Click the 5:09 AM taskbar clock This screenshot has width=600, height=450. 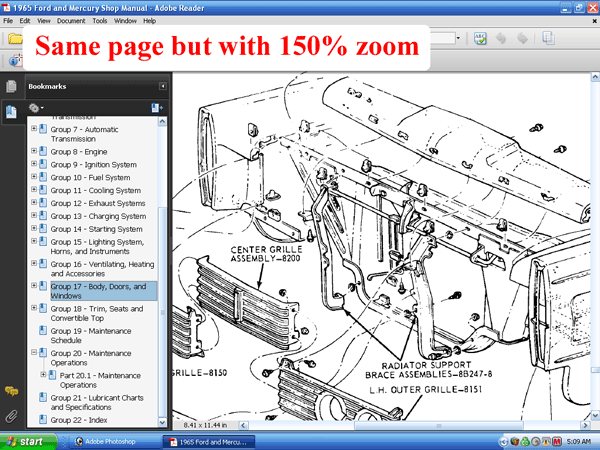tap(579, 442)
